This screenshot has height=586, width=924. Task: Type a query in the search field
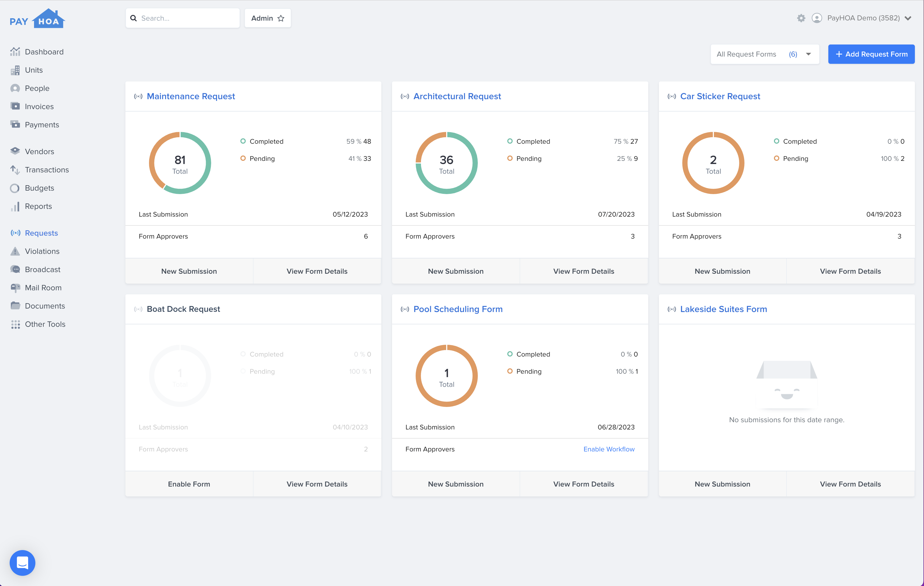click(183, 18)
